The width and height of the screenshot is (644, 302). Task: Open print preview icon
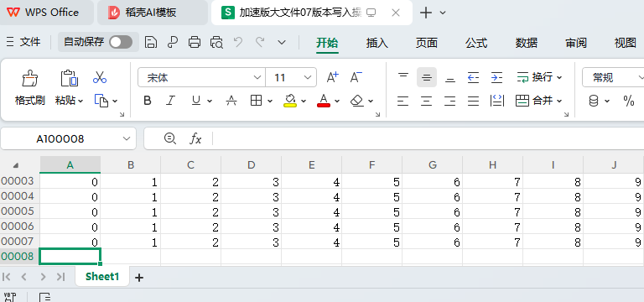click(x=216, y=42)
